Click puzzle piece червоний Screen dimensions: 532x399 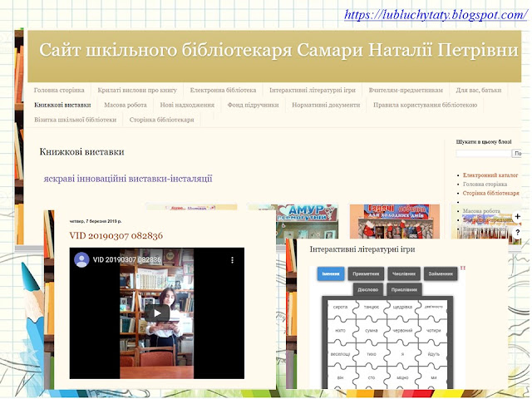402,331
